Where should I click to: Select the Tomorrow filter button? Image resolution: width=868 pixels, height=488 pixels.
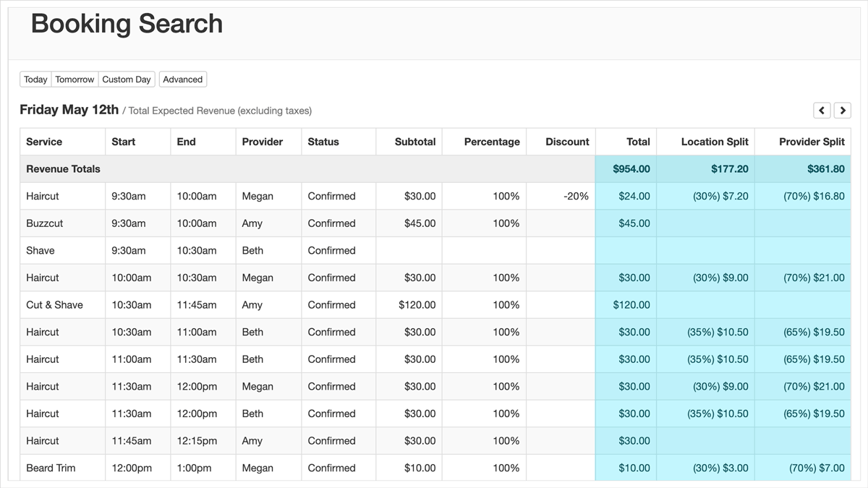(75, 80)
